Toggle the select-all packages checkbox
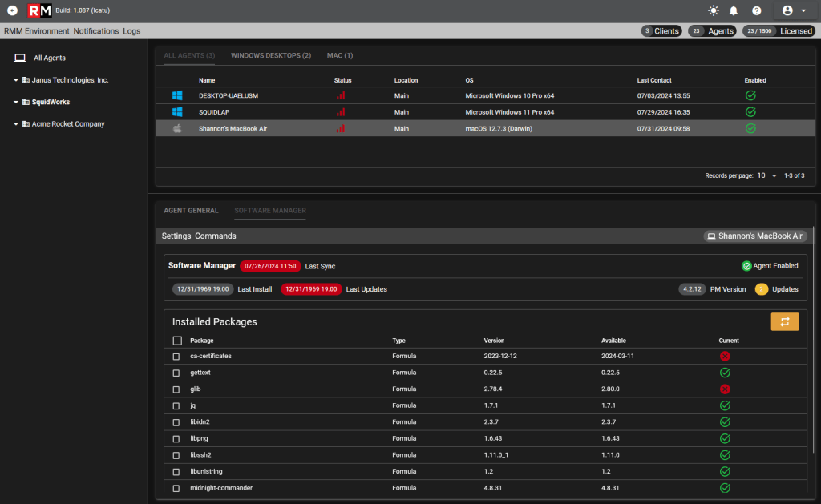This screenshot has width=821, height=504. pyautogui.click(x=177, y=341)
